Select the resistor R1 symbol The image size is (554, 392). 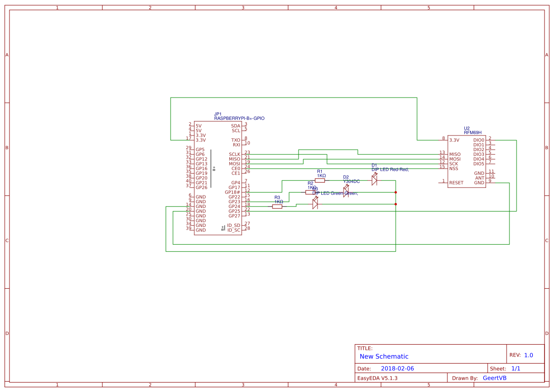coord(320,180)
